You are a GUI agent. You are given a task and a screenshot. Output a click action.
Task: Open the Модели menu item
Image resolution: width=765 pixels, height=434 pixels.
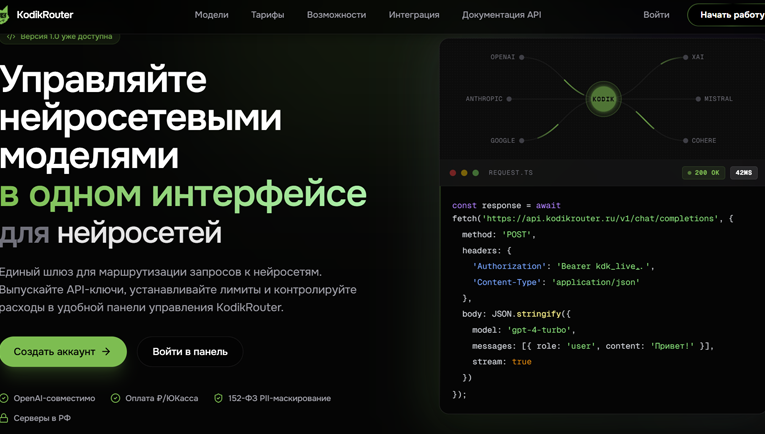click(x=211, y=15)
